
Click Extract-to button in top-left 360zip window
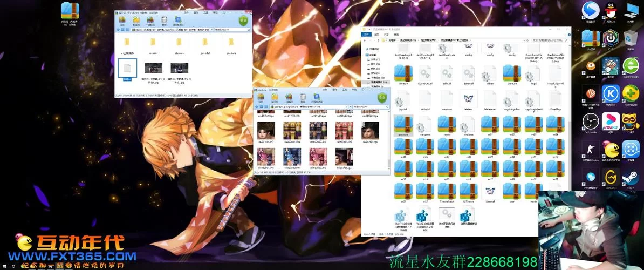pyautogui.click(x=136, y=21)
